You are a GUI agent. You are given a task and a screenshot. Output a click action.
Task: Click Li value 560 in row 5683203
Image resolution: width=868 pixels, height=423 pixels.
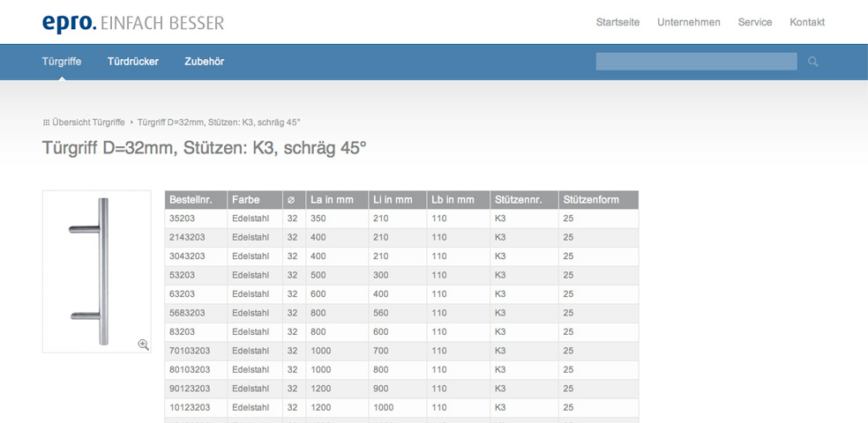(x=381, y=313)
